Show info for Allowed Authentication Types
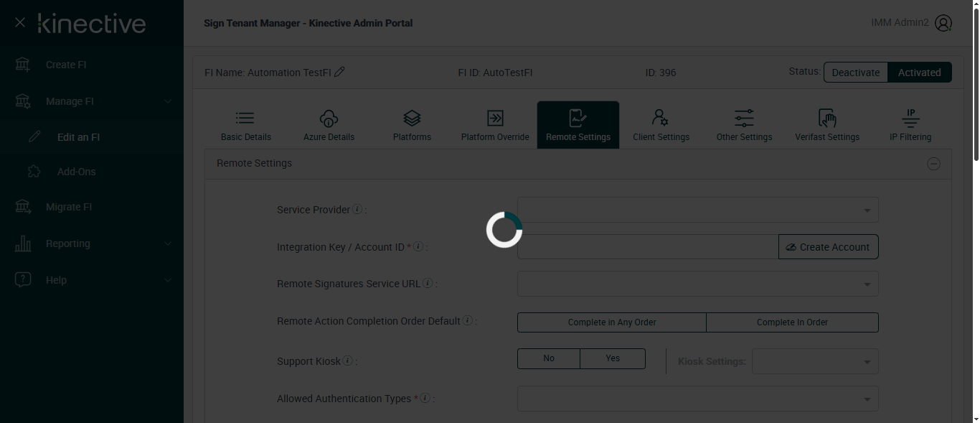The height and width of the screenshot is (423, 980). 425,398
